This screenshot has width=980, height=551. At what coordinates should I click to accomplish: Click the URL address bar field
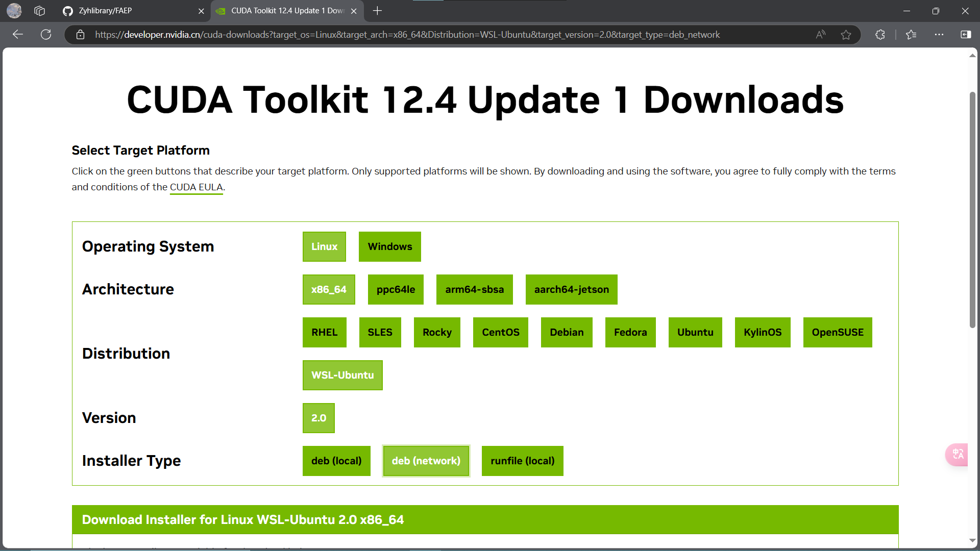pos(408,34)
